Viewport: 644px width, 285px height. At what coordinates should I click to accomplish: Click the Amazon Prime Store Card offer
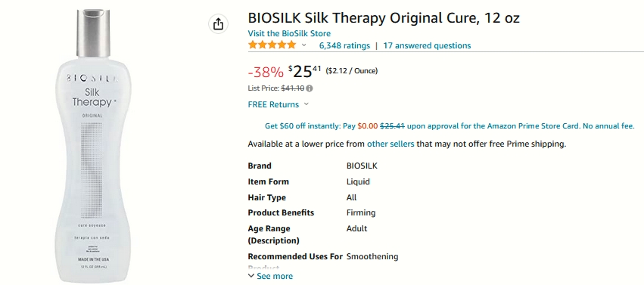point(450,126)
